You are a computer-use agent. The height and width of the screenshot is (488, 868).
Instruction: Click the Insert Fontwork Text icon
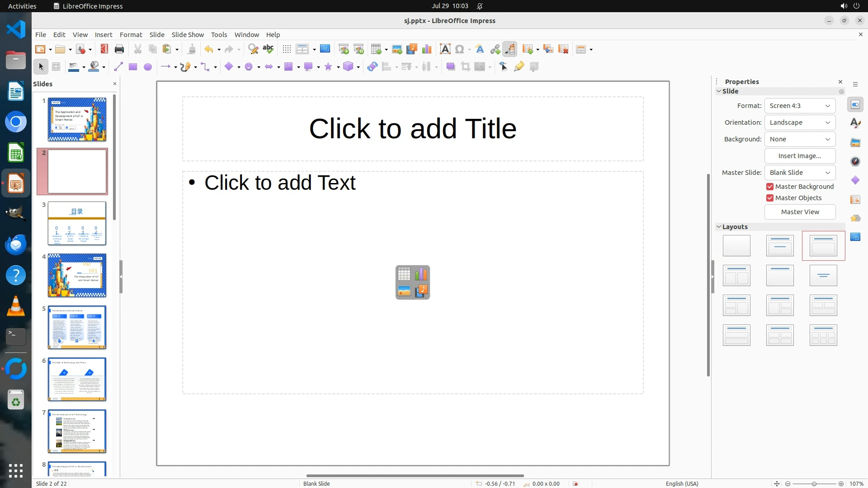tap(480, 49)
